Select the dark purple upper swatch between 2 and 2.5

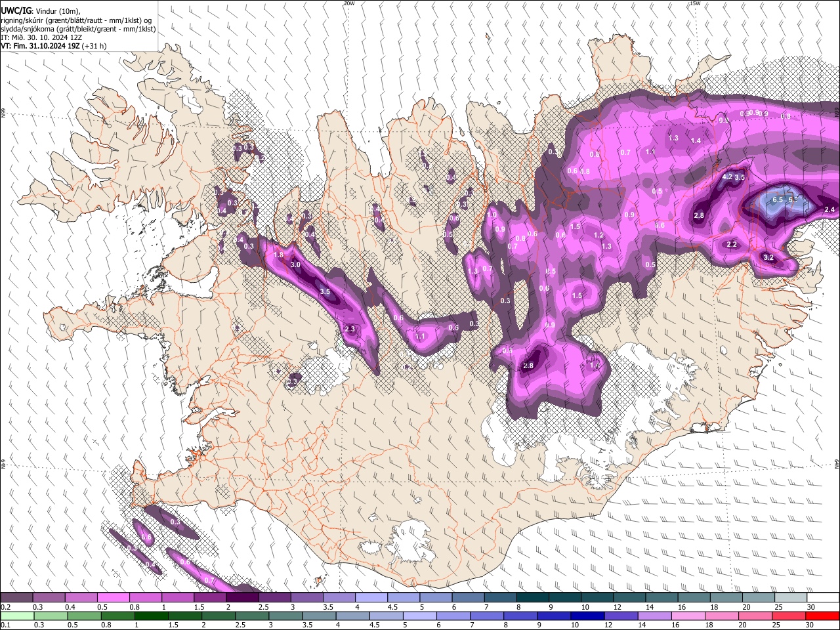241,598
